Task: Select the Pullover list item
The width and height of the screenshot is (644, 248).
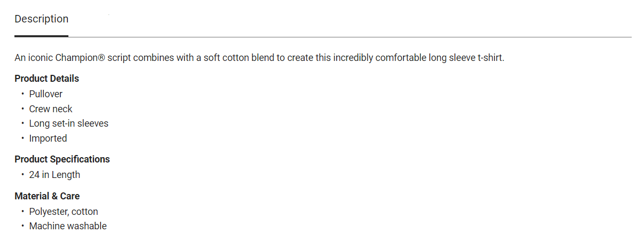Action: pos(46,94)
